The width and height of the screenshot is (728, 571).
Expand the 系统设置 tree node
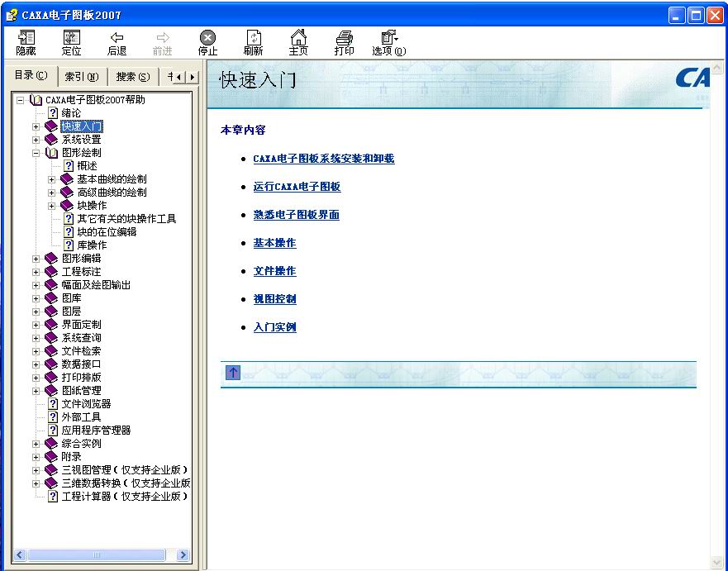tap(36, 140)
